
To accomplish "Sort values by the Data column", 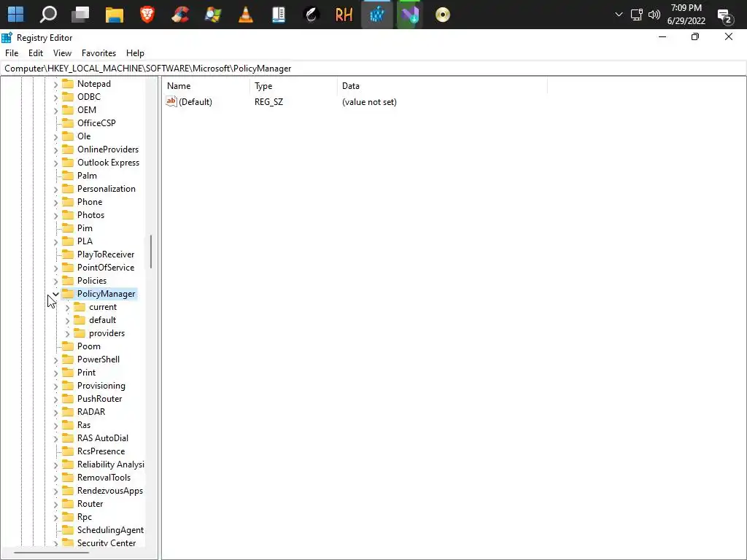I will (x=442, y=86).
